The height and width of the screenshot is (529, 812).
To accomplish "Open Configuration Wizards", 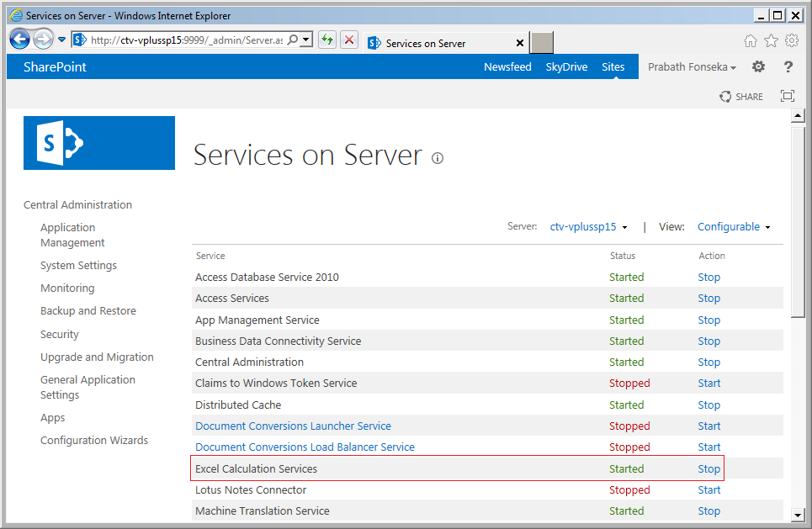I will [x=94, y=440].
